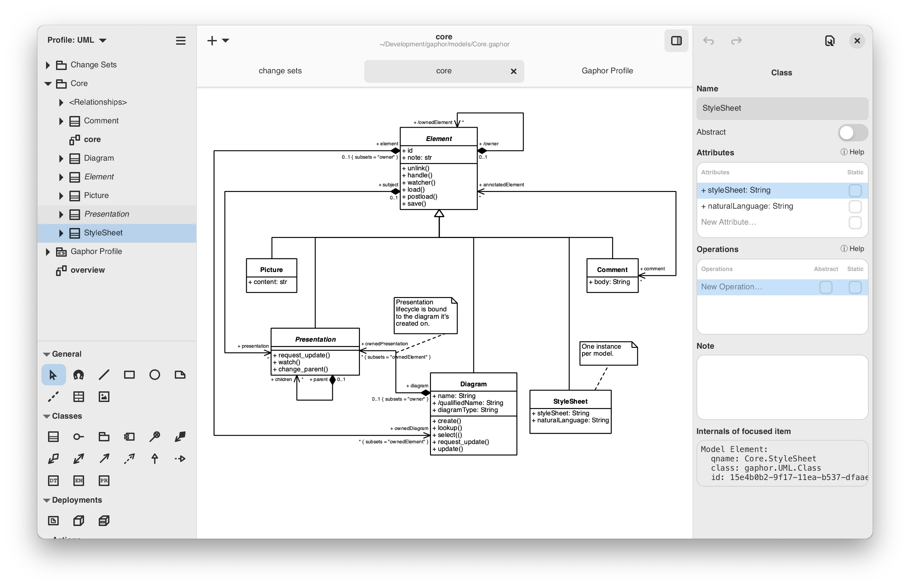Select the Class tool under Classes
Image resolution: width=910 pixels, height=588 pixels.
(53, 436)
